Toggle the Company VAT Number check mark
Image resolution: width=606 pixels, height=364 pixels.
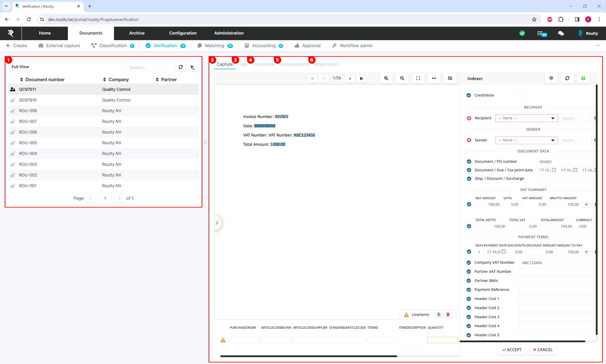(469, 262)
